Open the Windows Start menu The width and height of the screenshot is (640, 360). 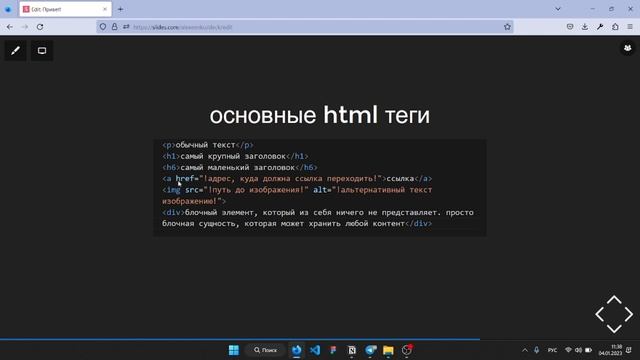tap(234, 350)
